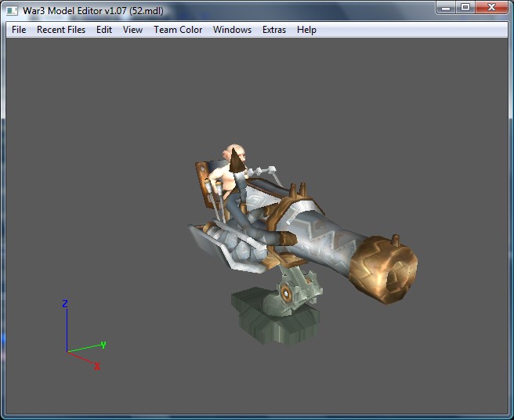Open the Extras menu
Image resolution: width=514 pixels, height=420 pixels.
(274, 30)
